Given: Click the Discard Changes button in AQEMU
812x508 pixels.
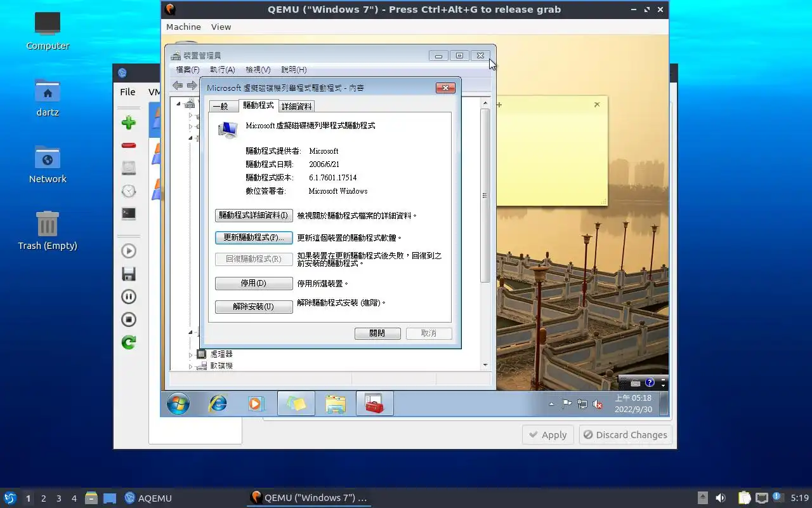Looking at the screenshot, I should (625, 435).
